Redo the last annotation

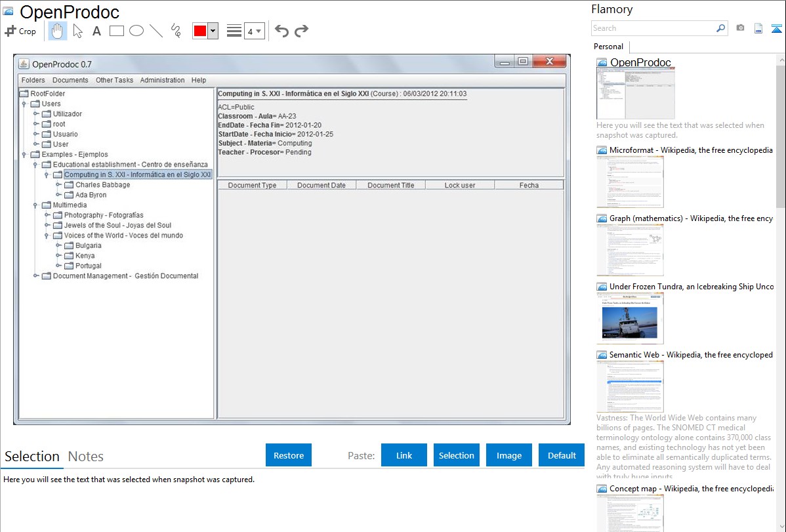click(301, 31)
